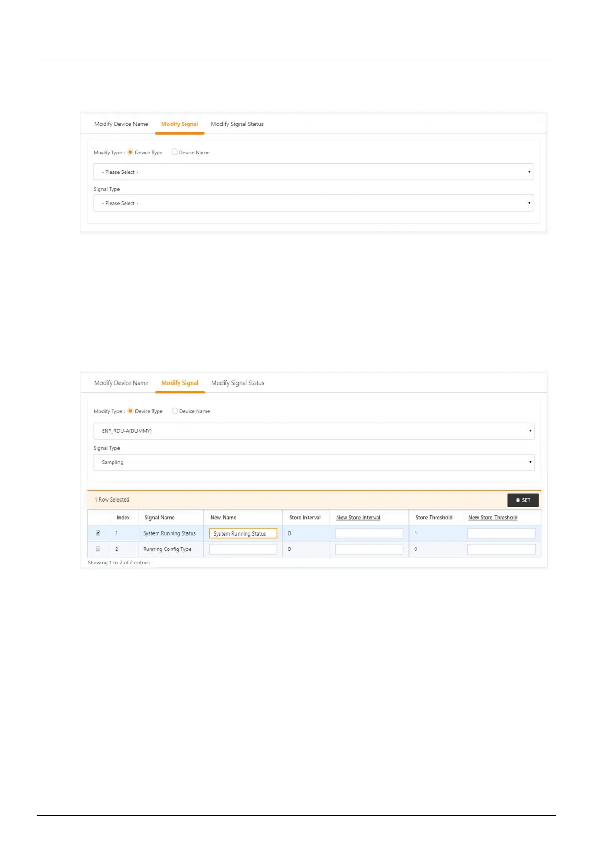
Task: Select Modify Signal tab in upper panel
Action: (179, 124)
